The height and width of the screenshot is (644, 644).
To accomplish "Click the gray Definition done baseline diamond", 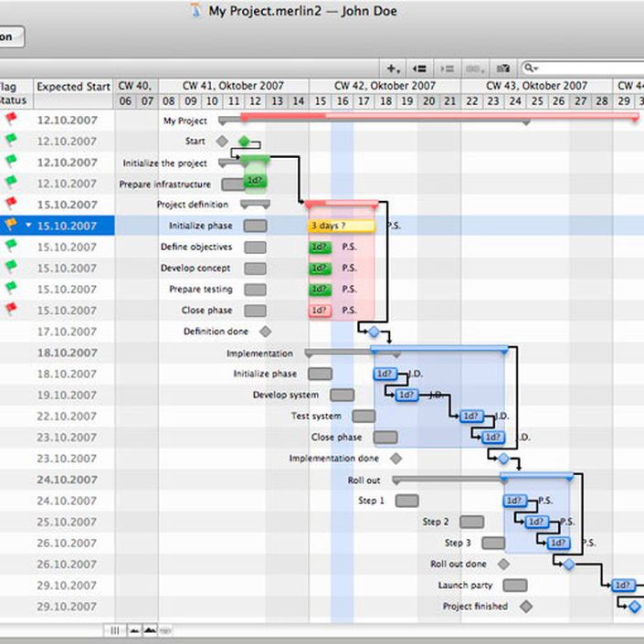I will click(x=266, y=332).
